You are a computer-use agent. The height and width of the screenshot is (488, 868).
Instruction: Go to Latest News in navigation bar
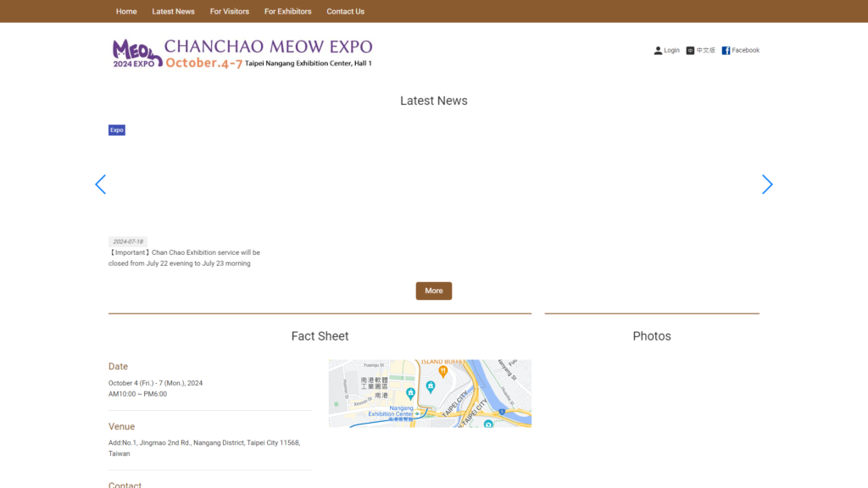(x=173, y=11)
